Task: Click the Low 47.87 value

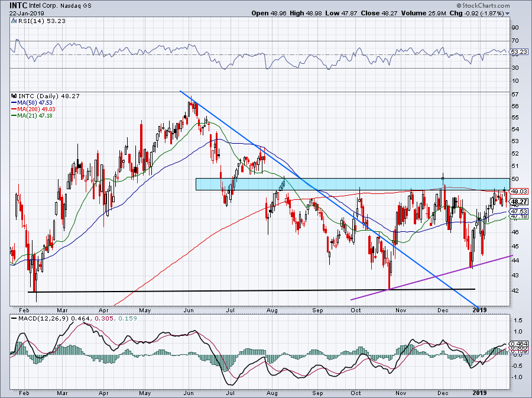Action: point(341,13)
